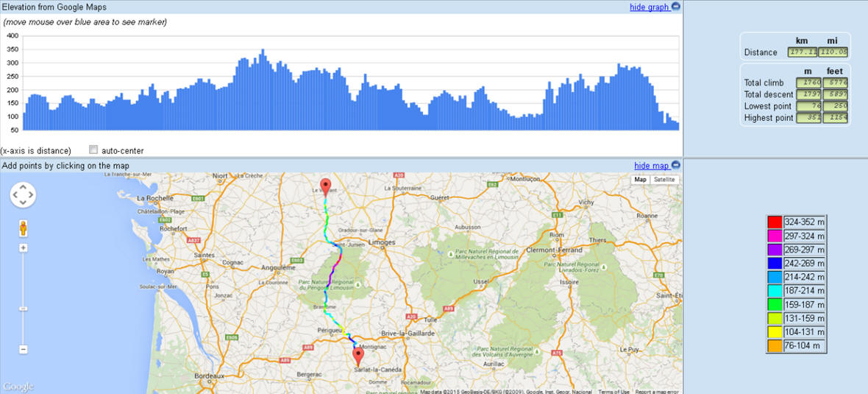
Task: Click the cyan 187-214 m swatch
Action: 775,290
